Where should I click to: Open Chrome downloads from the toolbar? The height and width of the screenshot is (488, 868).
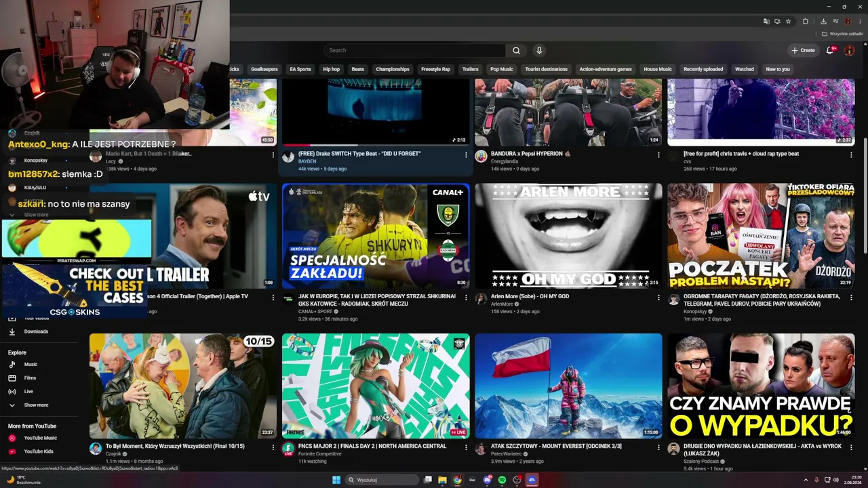(x=823, y=21)
